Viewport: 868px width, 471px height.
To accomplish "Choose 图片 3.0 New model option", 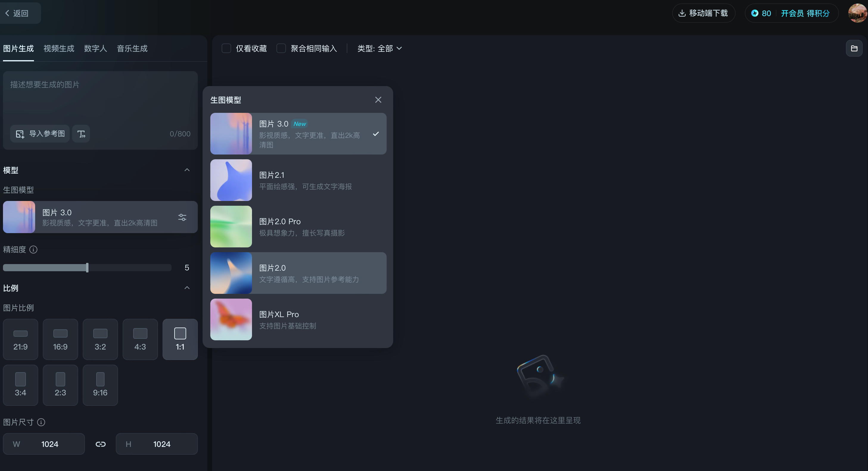I will pos(298,134).
